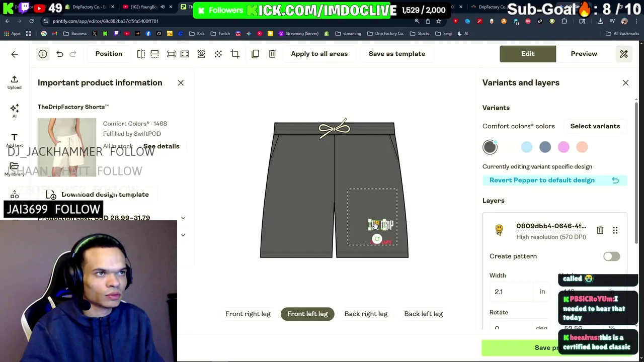This screenshot has height=362, width=644.
Task: Expand the Production cost section
Action: point(183,218)
